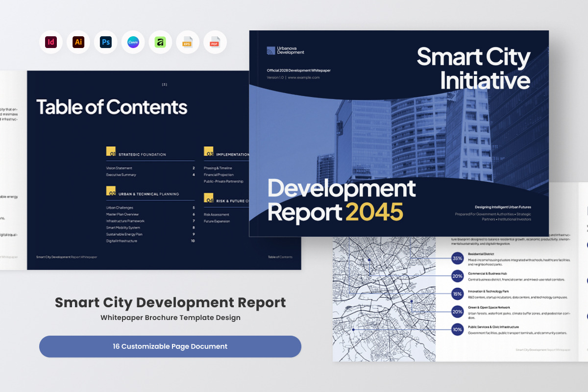This screenshot has width=588, height=392.
Task: Click the PDF file format icon
Action: (x=215, y=42)
